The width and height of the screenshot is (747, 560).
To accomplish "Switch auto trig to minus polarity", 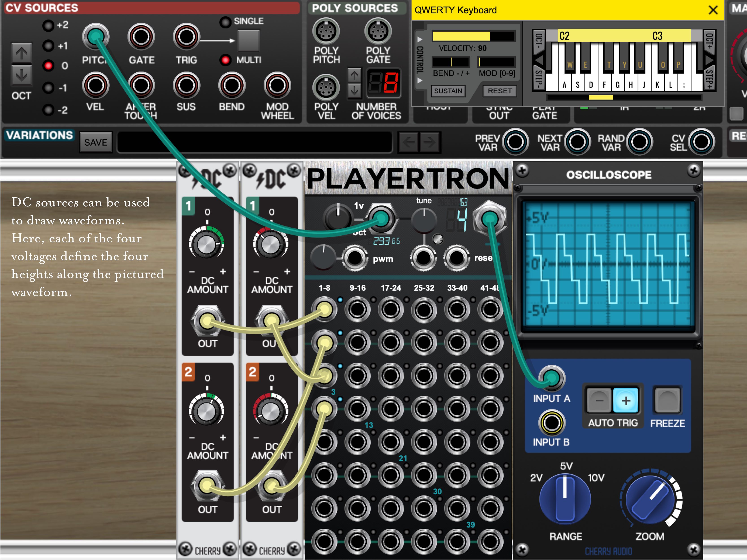I will pyautogui.click(x=599, y=400).
